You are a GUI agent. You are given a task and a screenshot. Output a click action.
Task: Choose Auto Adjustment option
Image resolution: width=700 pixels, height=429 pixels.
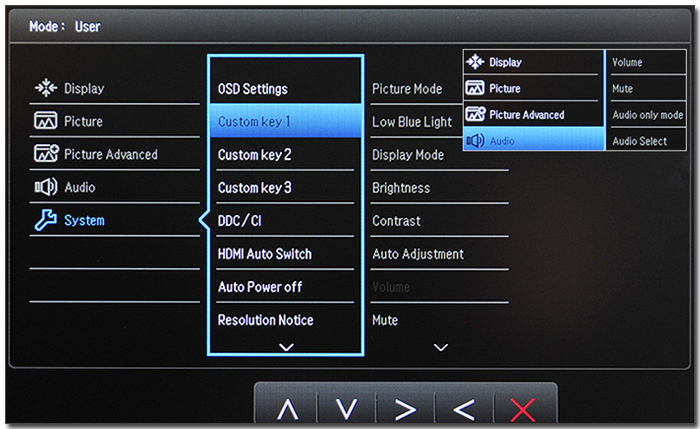[x=418, y=254]
